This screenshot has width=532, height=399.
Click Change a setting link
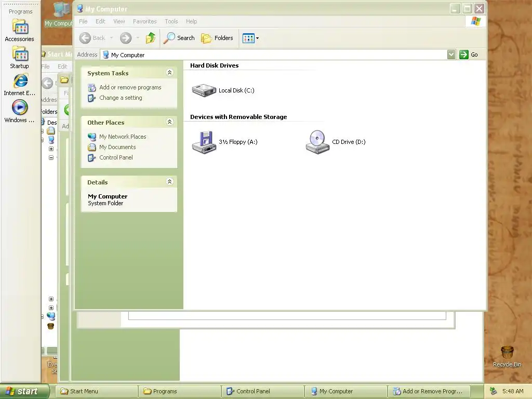pos(121,98)
